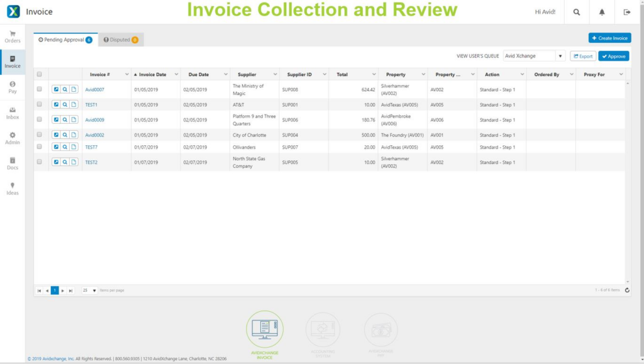Viewport: 644px width, 364px height.
Task: Click document icon for invoice Avid0007
Action: (x=74, y=89)
